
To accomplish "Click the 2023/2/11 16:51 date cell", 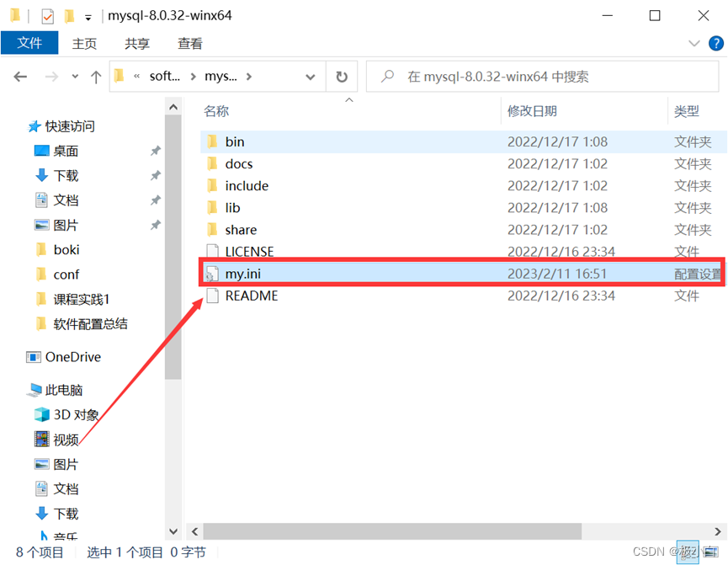I will coord(557,274).
